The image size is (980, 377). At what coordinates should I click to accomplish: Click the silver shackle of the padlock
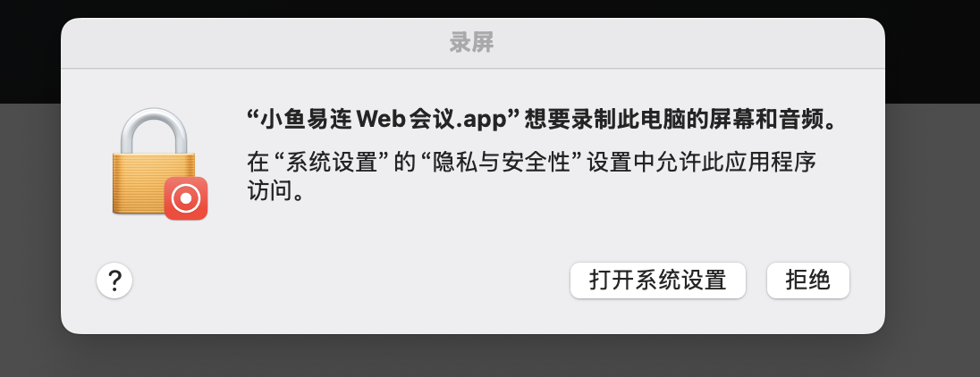(x=155, y=131)
